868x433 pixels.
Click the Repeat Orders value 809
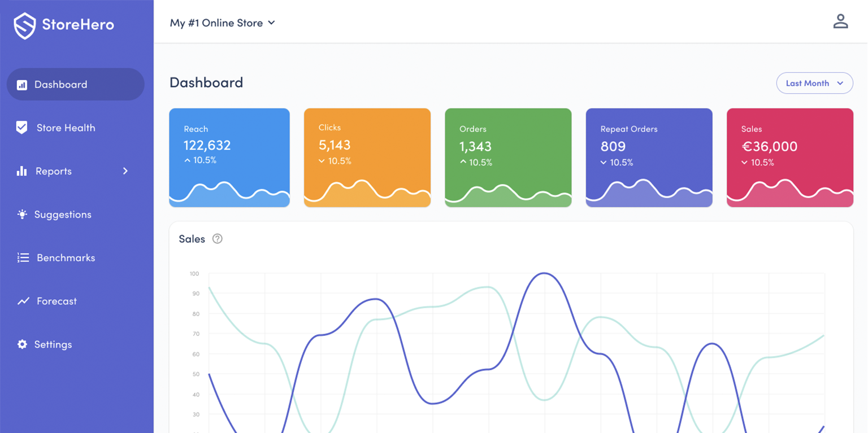point(613,146)
